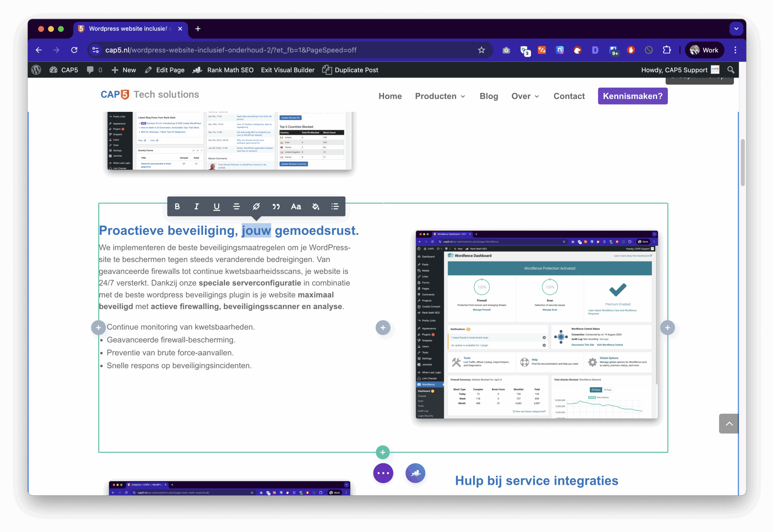This screenshot has width=774, height=532.
Task: Open the Aa font size options
Action: (x=296, y=207)
